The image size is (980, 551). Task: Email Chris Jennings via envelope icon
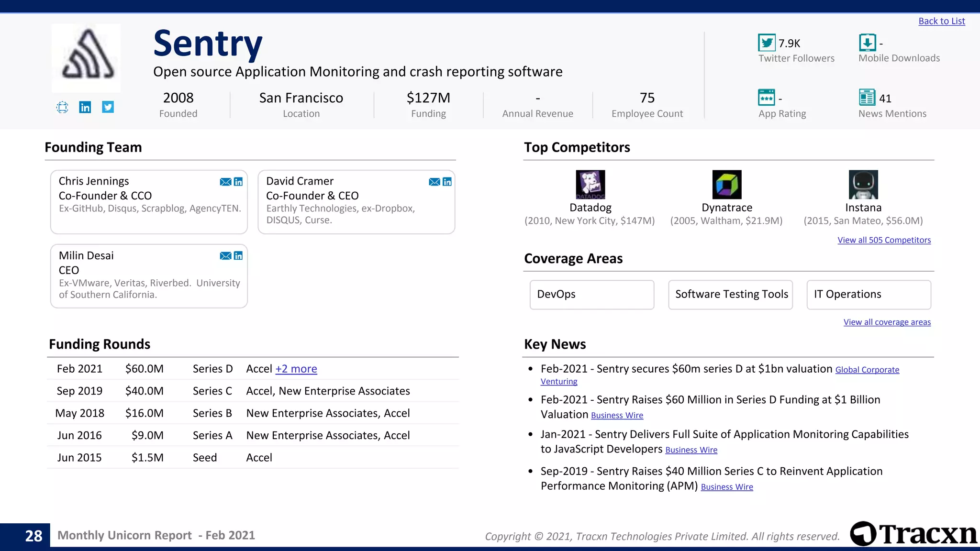pyautogui.click(x=225, y=182)
